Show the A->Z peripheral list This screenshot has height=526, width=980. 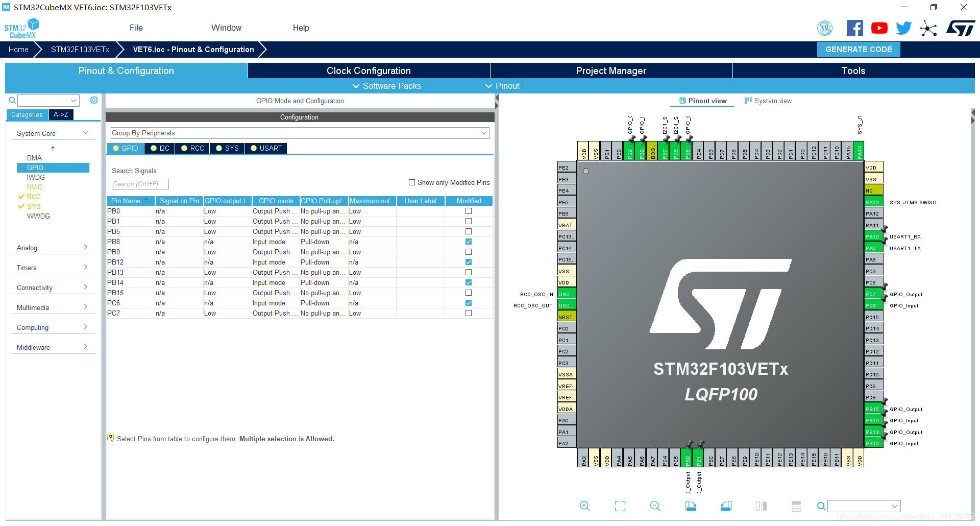[61, 114]
